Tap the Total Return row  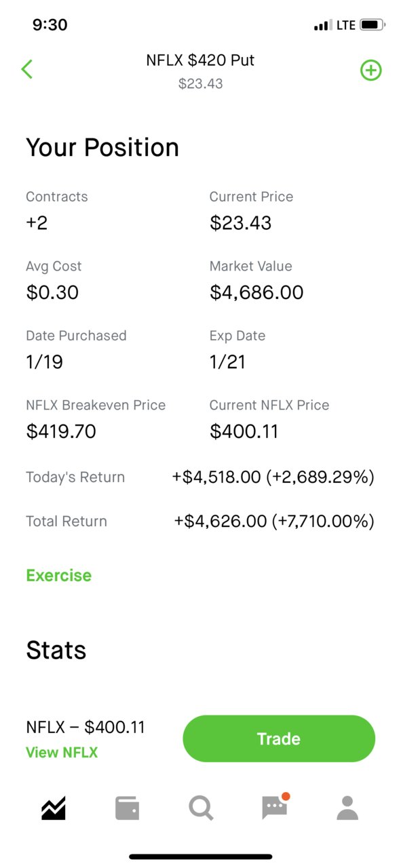point(200,521)
